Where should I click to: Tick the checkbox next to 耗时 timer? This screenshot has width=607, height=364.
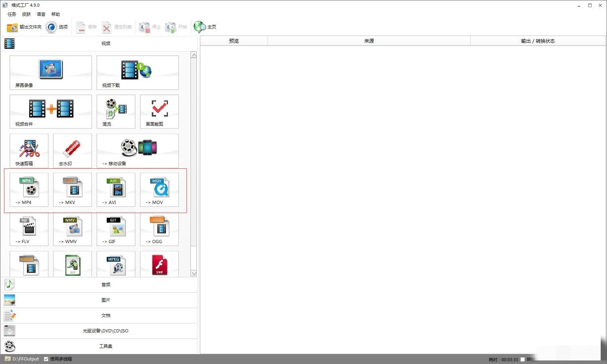tap(522, 359)
